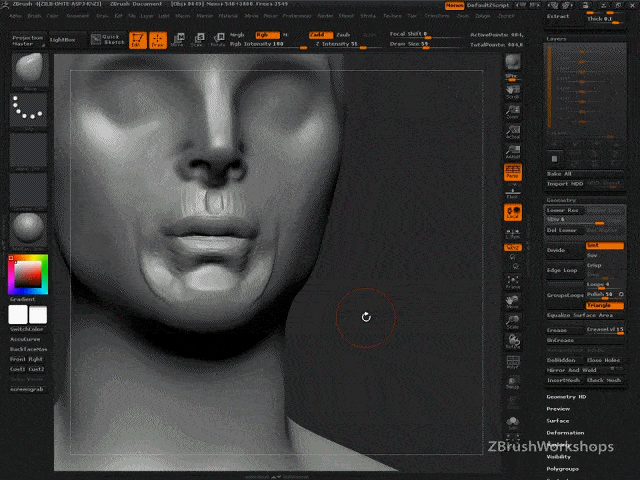This screenshot has height=480, width=640.
Task: Select the main white color swatch
Action: pyautogui.click(x=18, y=315)
